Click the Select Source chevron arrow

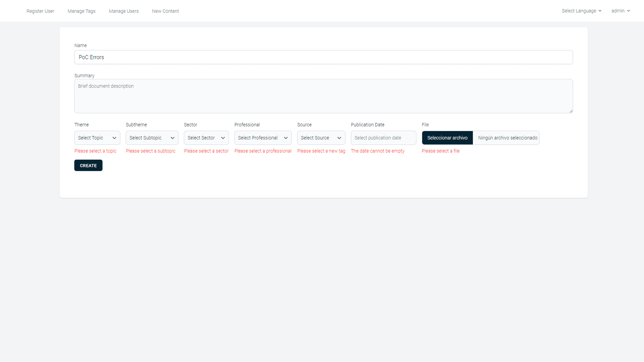tap(339, 138)
